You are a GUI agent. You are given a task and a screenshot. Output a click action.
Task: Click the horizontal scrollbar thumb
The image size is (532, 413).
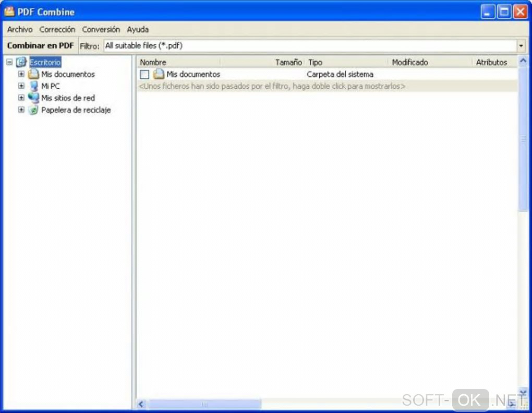(204, 404)
